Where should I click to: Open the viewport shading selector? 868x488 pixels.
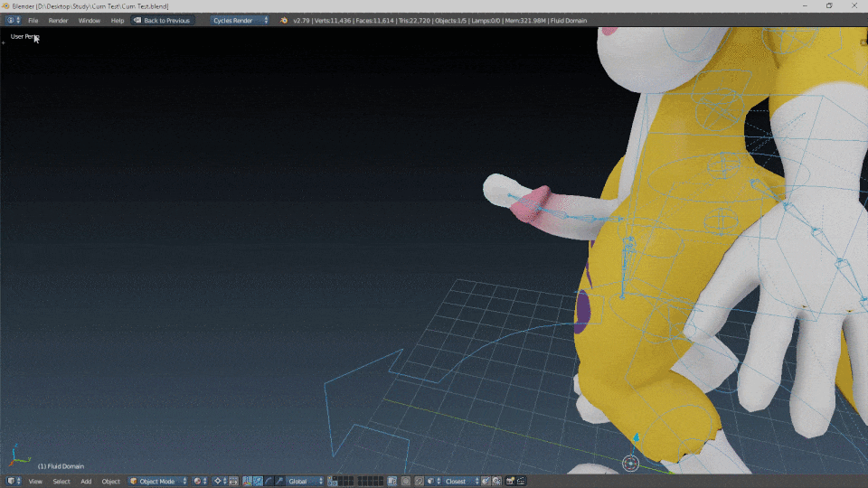pyautogui.click(x=201, y=482)
